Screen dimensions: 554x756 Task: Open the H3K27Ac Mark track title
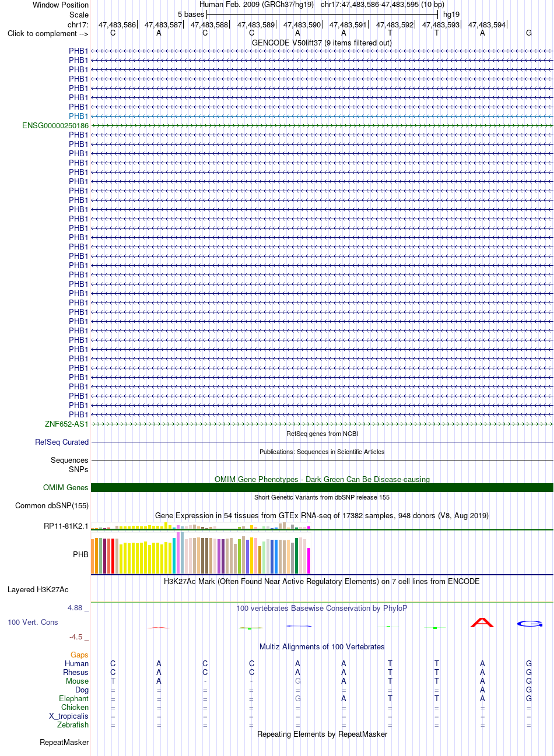pyautogui.click(x=322, y=581)
